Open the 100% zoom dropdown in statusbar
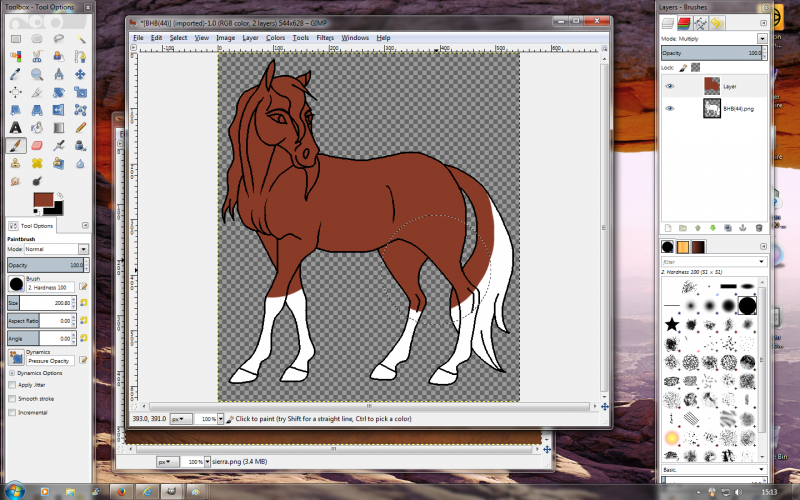This screenshot has width=800, height=500. (x=220, y=419)
